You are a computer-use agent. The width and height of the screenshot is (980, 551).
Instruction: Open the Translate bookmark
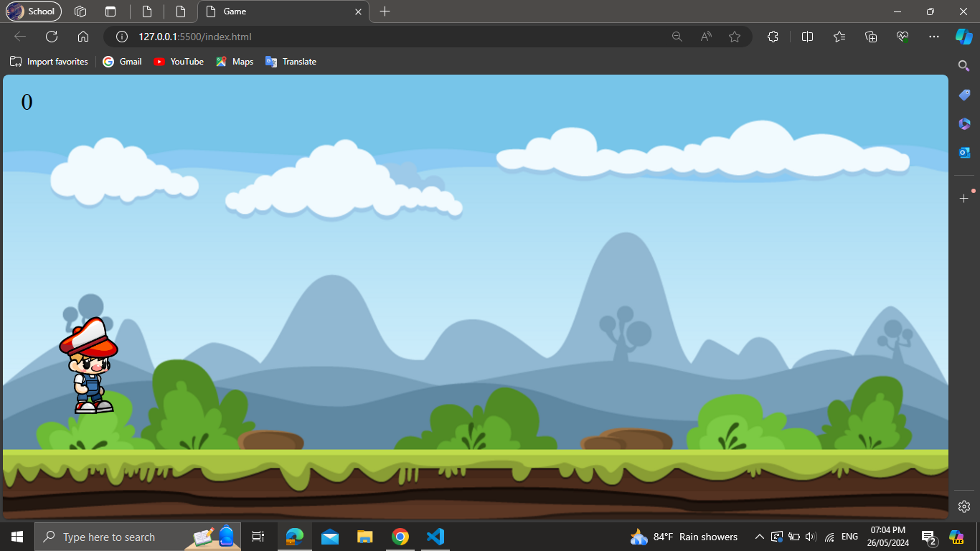point(291,62)
